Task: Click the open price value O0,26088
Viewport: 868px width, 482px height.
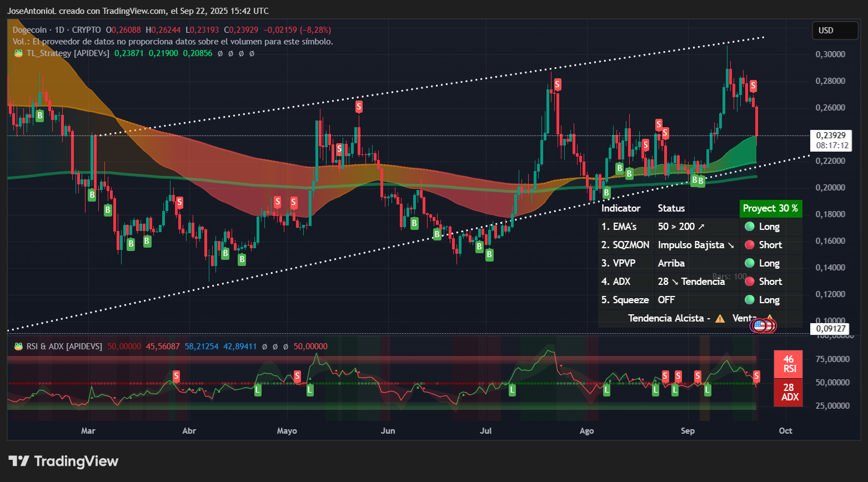Action: pos(123,30)
